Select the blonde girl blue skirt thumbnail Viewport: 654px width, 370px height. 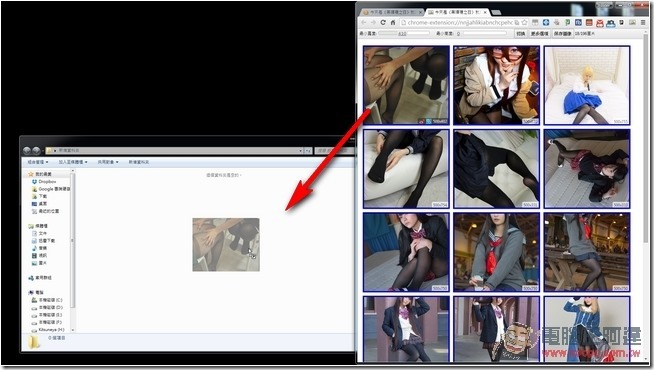click(x=587, y=85)
